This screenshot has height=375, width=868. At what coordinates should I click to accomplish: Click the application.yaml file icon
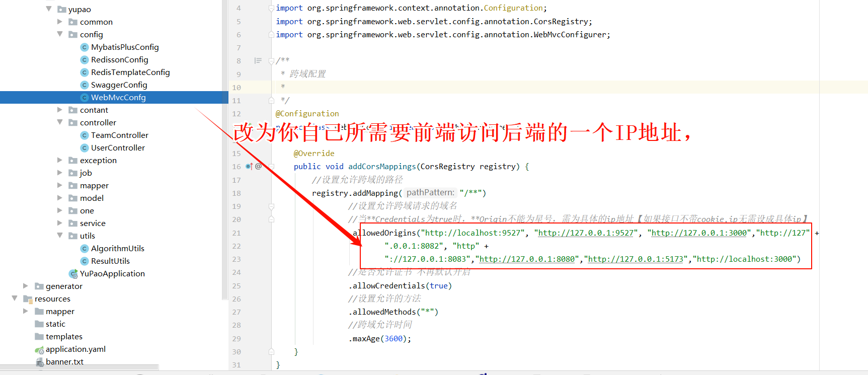click(39, 349)
